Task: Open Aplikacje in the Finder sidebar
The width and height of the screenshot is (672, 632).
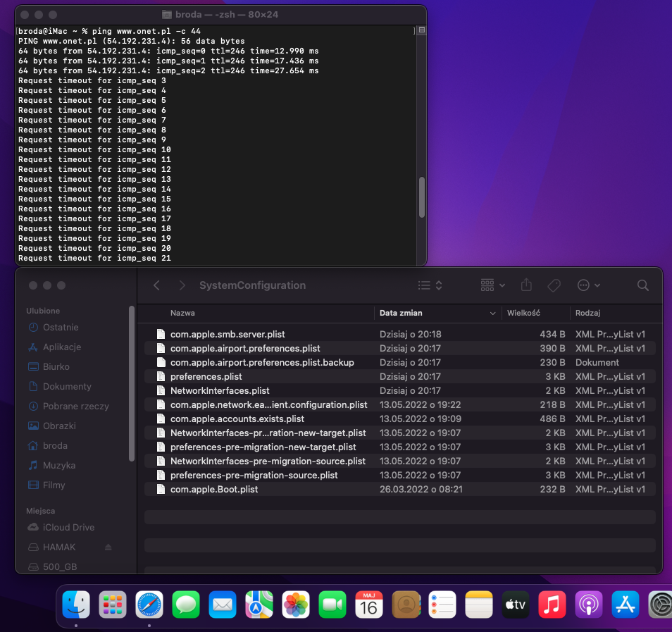Action: [62, 347]
